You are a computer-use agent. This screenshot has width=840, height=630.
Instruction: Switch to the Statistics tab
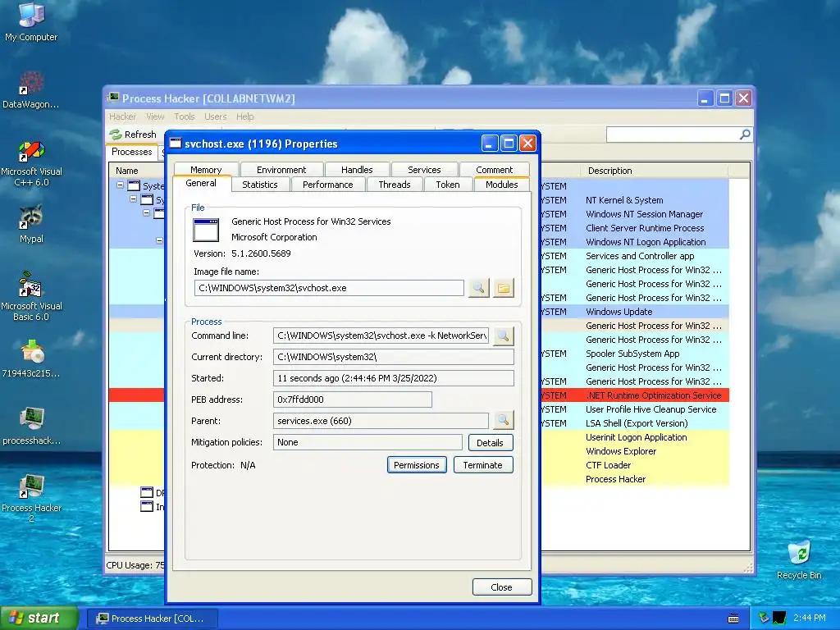click(260, 185)
